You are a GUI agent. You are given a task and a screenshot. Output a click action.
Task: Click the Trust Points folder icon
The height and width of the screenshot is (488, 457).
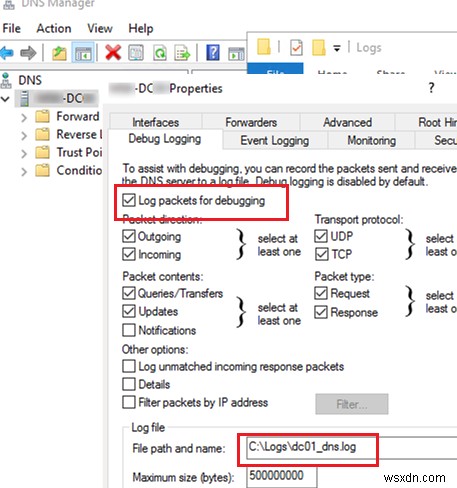coord(42,153)
